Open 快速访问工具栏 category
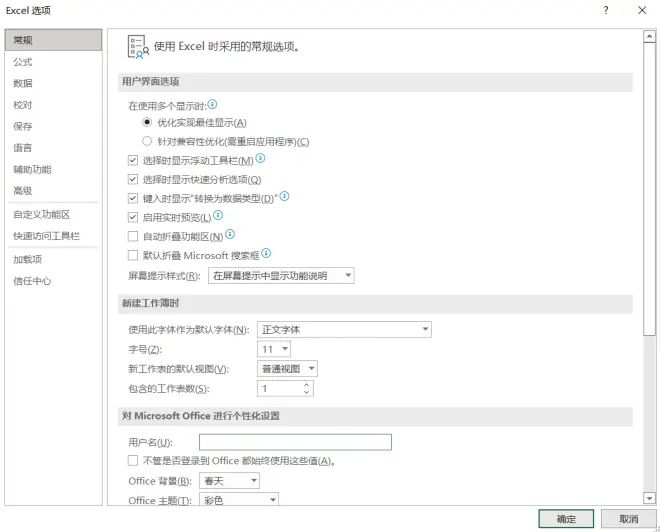Viewport: 660px width, 532px height. [x=53, y=236]
